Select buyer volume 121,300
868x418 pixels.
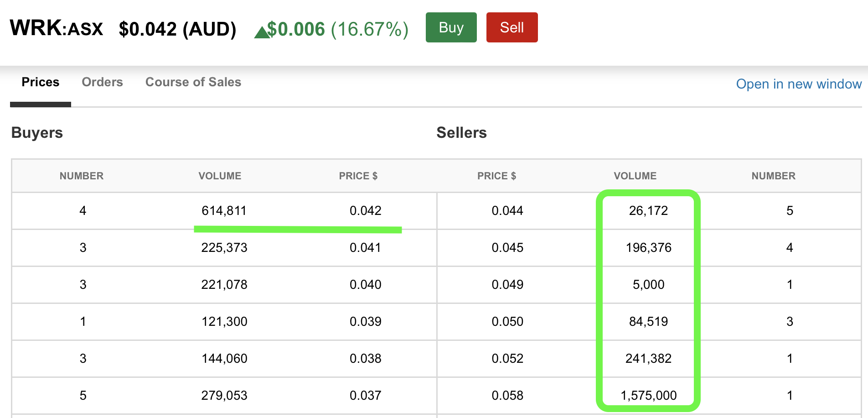(224, 322)
